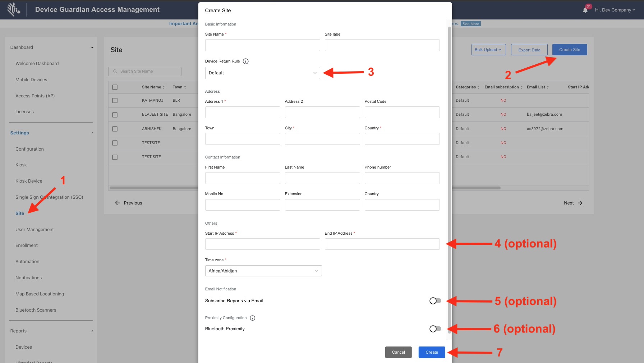Click the Site Name input field
Image resolution: width=644 pixels, height=363 pixels.
262,45
